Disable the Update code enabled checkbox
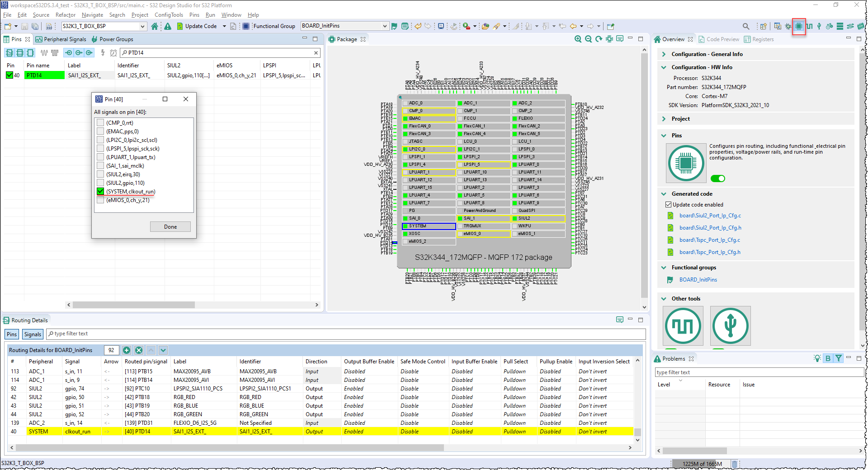Viewport: 868px width, 470px height. (x=668, y=204)
